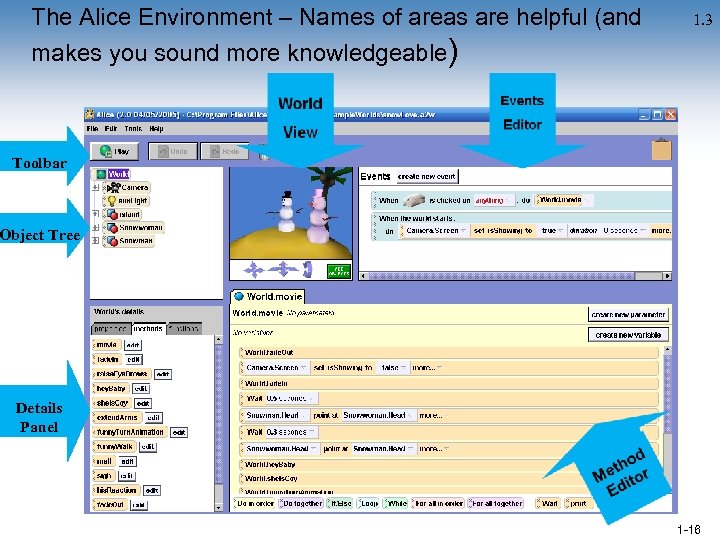The height and width of the screenshot is (540, 720).
Task: Select the Camera object in the tree
Action: tap(127, 187)
